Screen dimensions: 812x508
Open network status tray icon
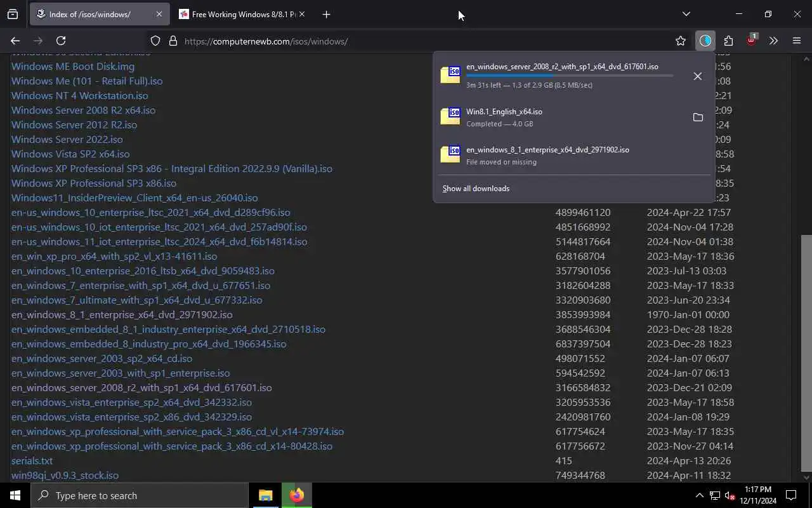(714, 495)
